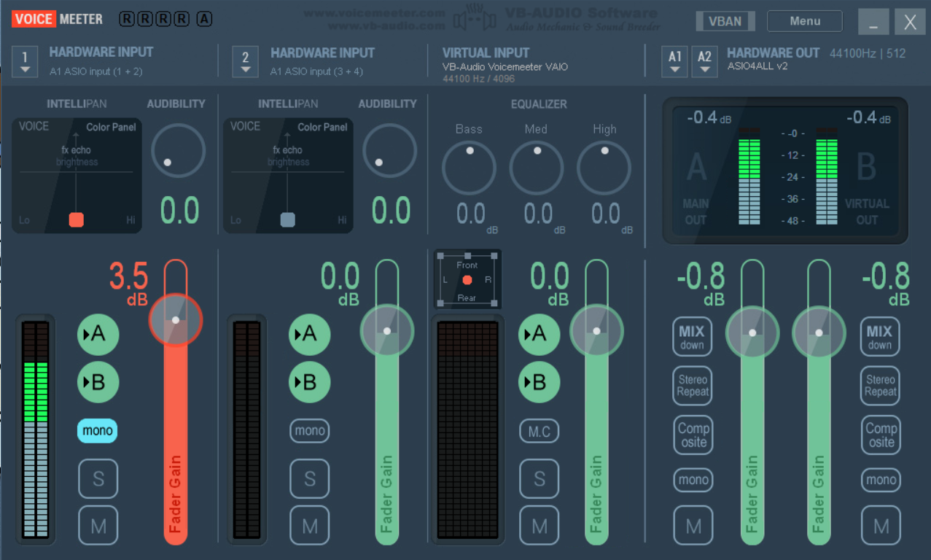
Task: Click the "A1 ASIO input (1 + 2)" device name
Action: 96,71
